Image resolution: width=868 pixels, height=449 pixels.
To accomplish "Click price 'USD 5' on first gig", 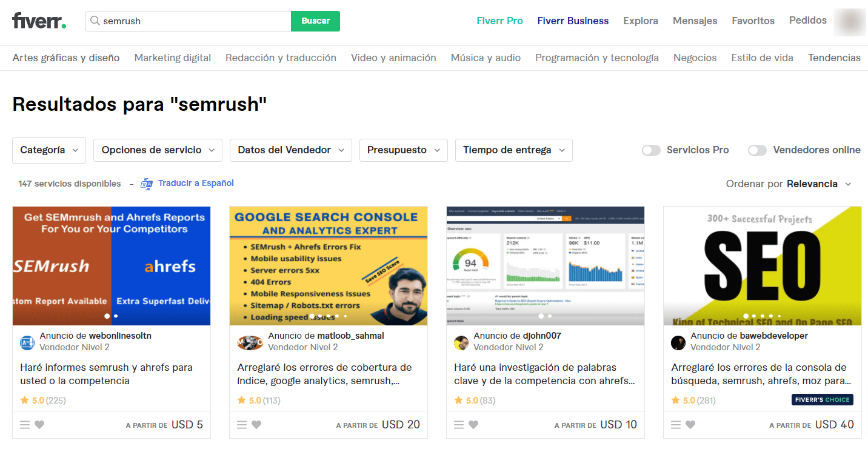I will tap(187, 425).
